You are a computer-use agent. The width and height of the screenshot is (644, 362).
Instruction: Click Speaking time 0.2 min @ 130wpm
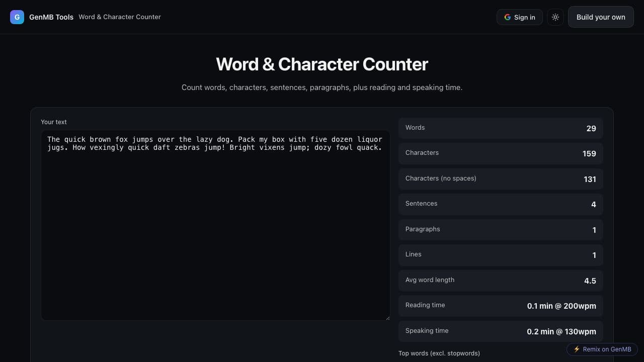561,332
